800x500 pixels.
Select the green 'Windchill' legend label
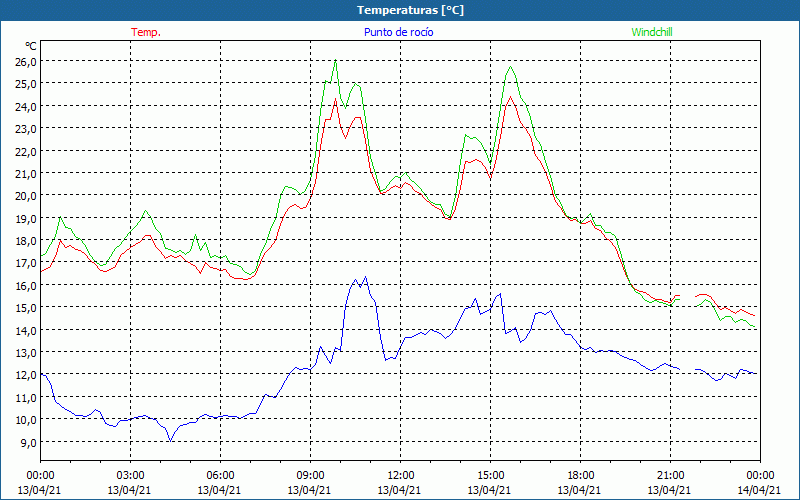click(652, 32)
